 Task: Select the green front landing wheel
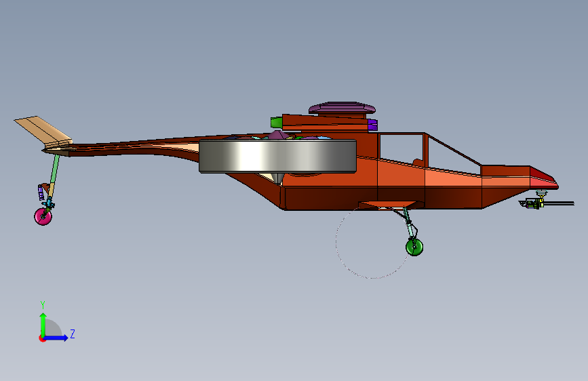coord(414,247)
